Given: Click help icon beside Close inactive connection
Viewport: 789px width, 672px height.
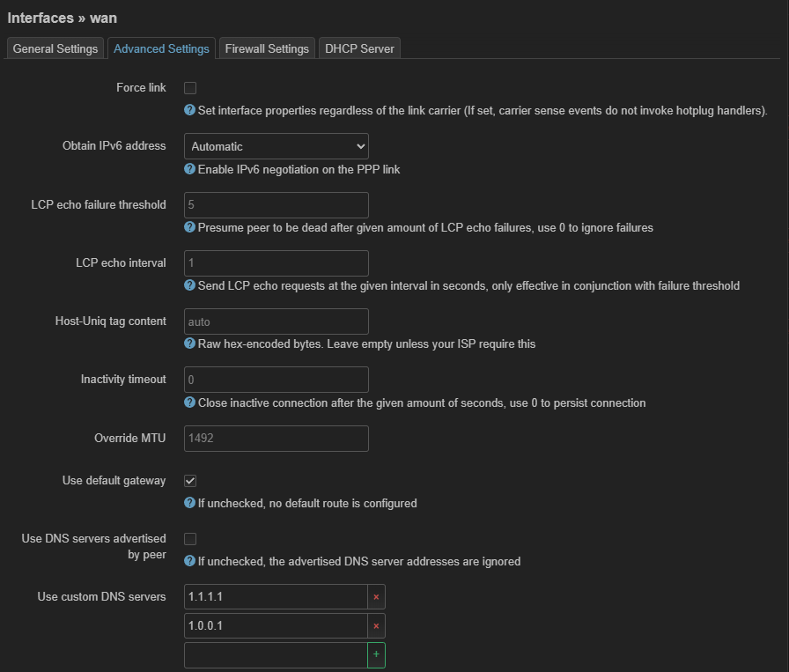Looking at the screenshot, I should point(189,402).
